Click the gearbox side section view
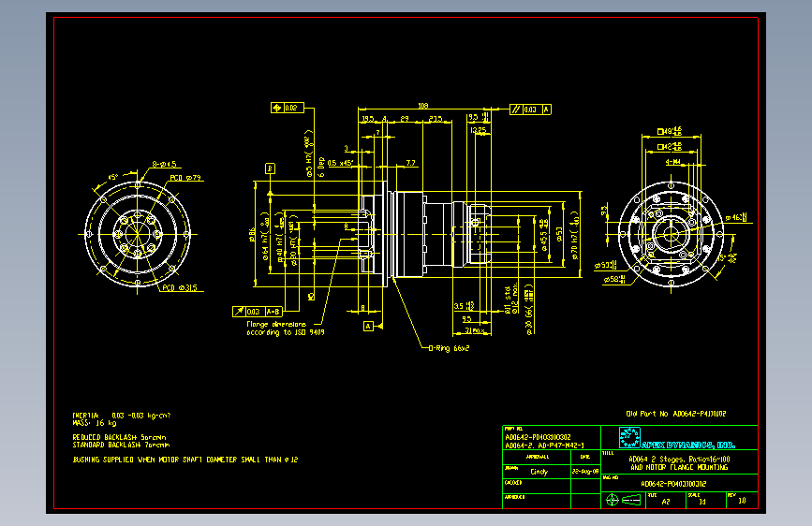 tap(424, 234)
